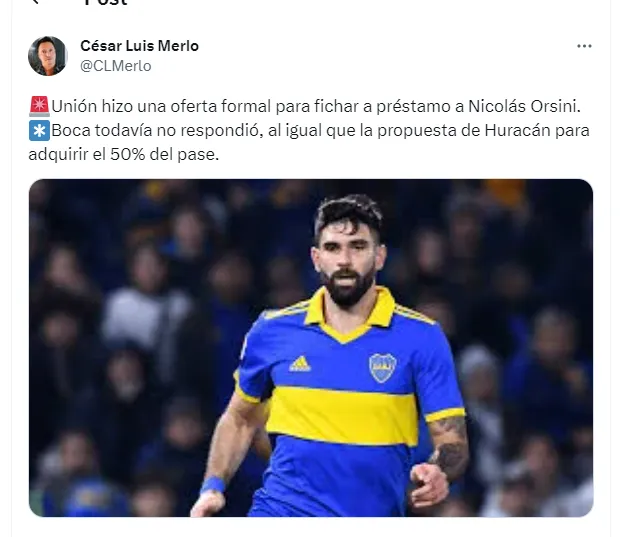The image size is (631, 537).
Task: Open the three-dot more options menu
Action: point(584,46)
